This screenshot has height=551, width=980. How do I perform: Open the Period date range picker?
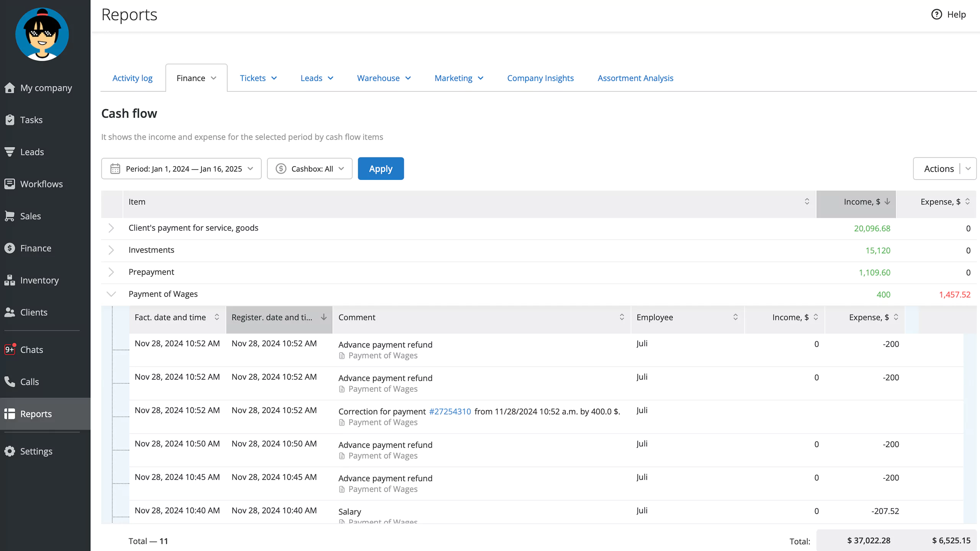(180, 168)
